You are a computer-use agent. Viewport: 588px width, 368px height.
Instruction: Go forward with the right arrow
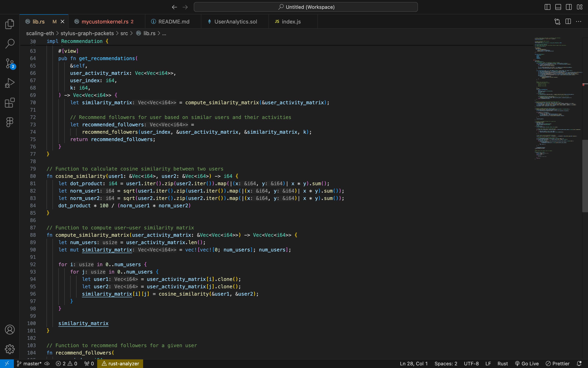point(185,7)
